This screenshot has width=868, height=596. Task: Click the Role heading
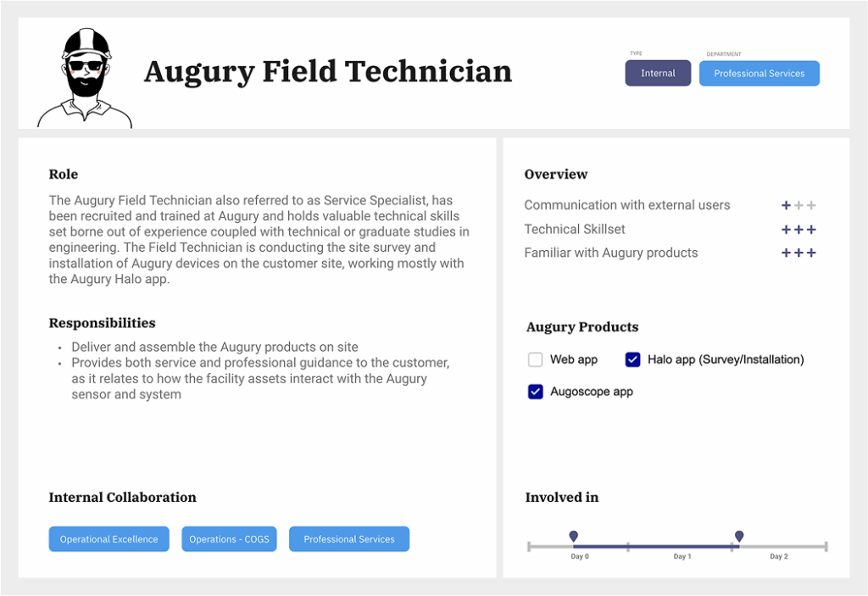[63, 174]
